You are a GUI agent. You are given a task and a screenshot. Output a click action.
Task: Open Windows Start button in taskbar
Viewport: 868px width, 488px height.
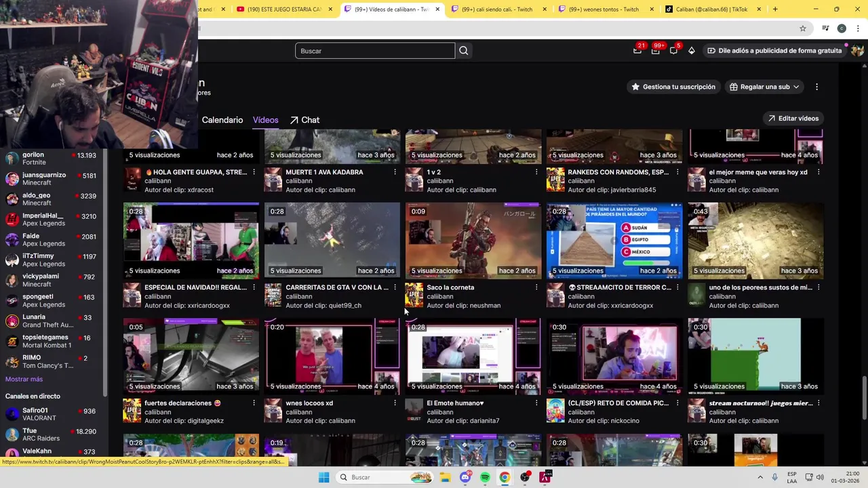coord(323,477)
